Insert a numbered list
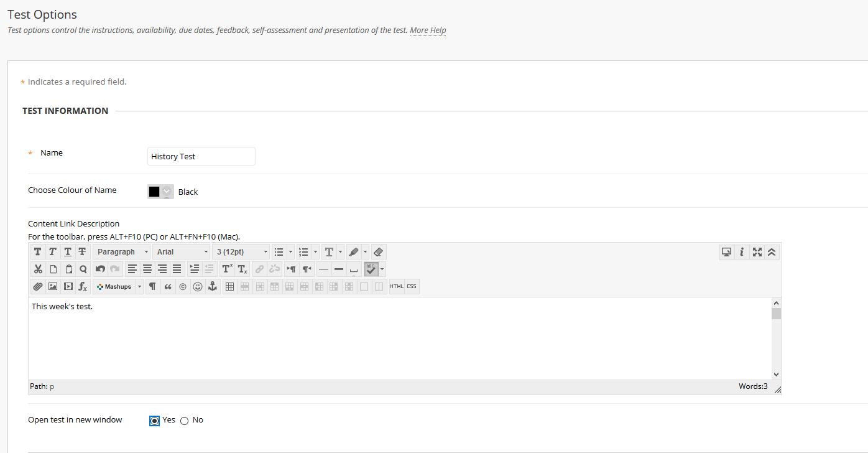 (304, 252)
